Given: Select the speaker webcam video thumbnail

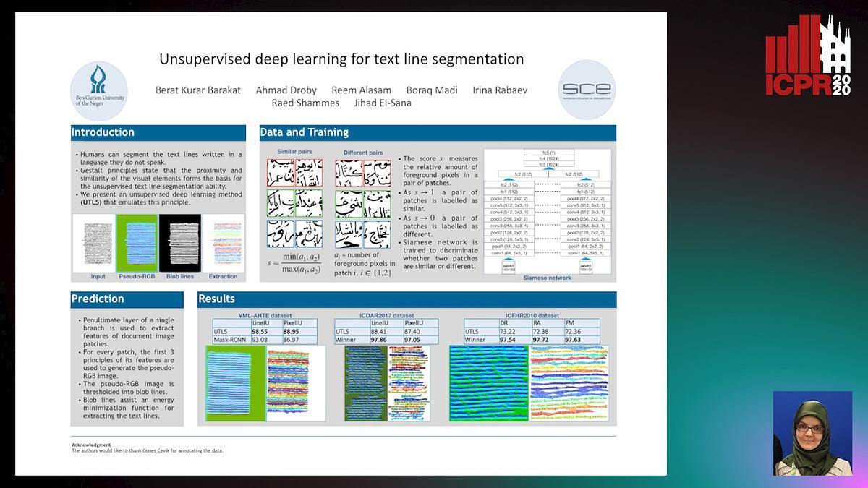Looking at the screenshot, I should point(812,433).
